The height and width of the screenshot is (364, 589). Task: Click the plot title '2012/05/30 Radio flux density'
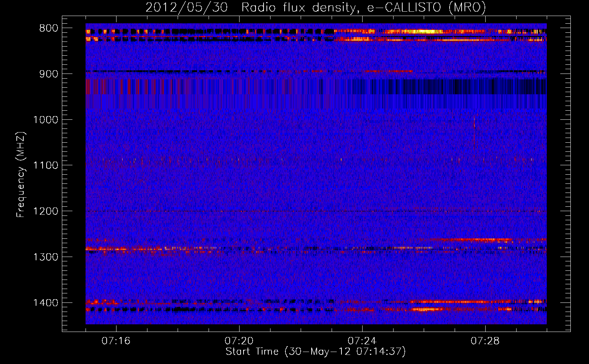click(x=316, y=7)
